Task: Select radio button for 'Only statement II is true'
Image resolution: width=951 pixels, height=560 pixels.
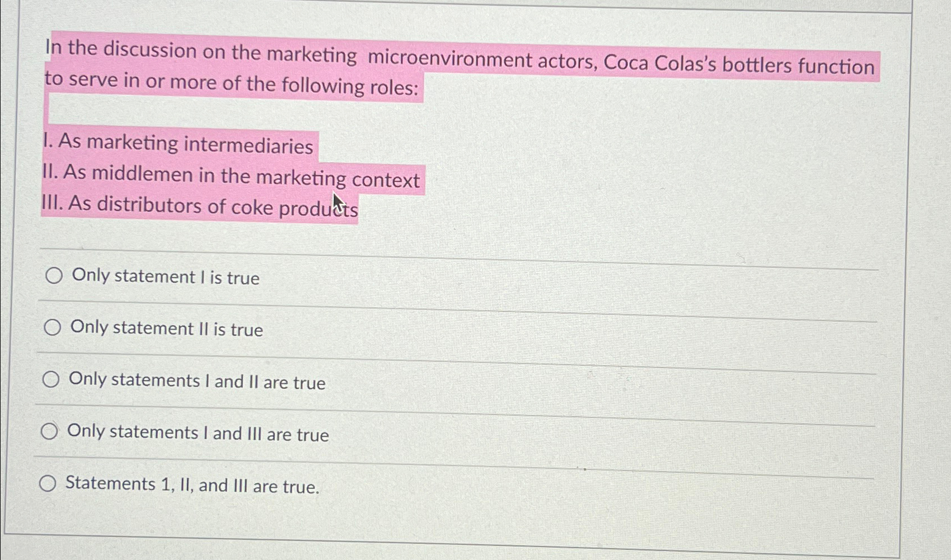Action: (52, 328)
